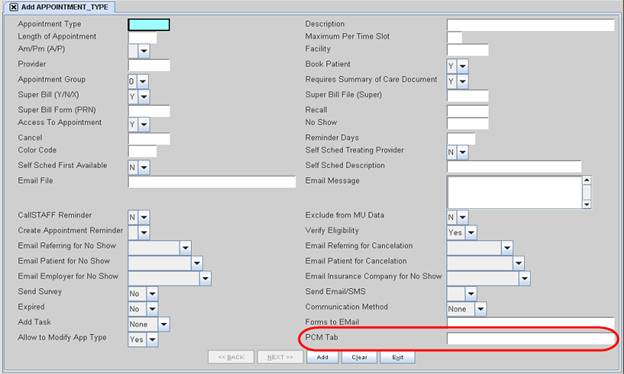The width and height of the screenshot is (624, 374).
Task: Click the Clear button
Action: [359, 357]
